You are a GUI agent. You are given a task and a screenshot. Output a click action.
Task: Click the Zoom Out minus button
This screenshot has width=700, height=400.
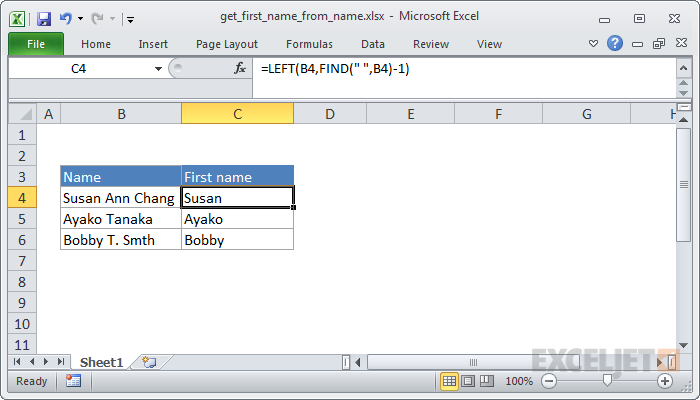[548, 381]
